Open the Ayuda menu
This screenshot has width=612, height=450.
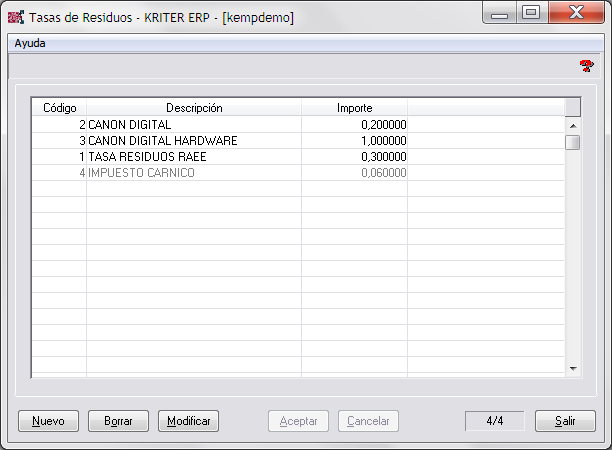point(30,44)
